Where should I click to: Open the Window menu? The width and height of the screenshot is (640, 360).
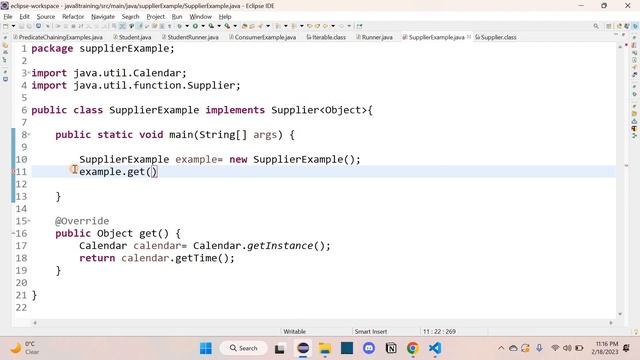click(x=200, y=17)
